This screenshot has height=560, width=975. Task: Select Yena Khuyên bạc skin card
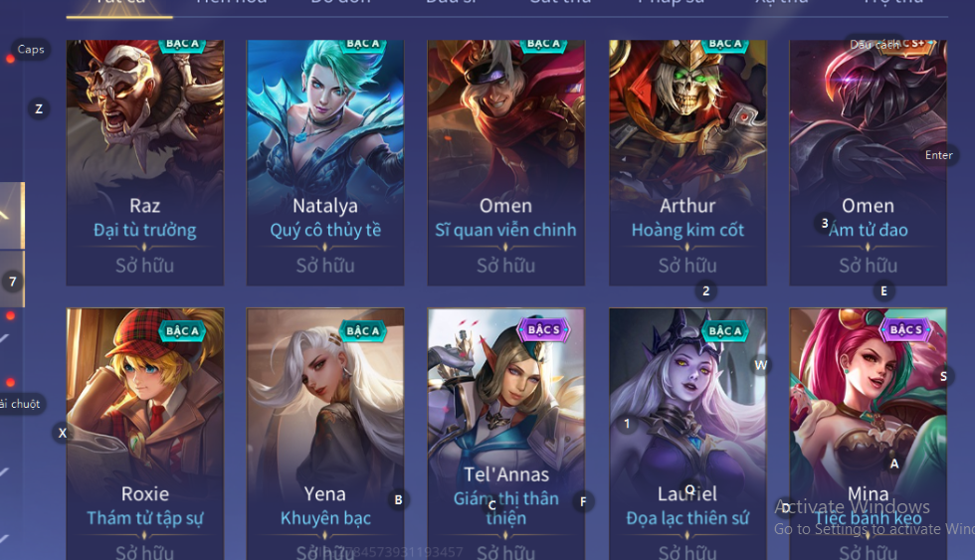325,434
